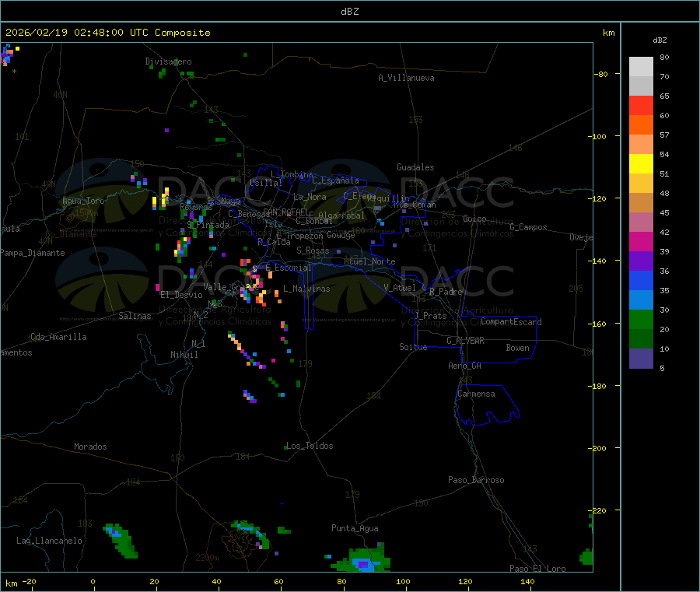Click the Lag.Llancanelo label

49,541
